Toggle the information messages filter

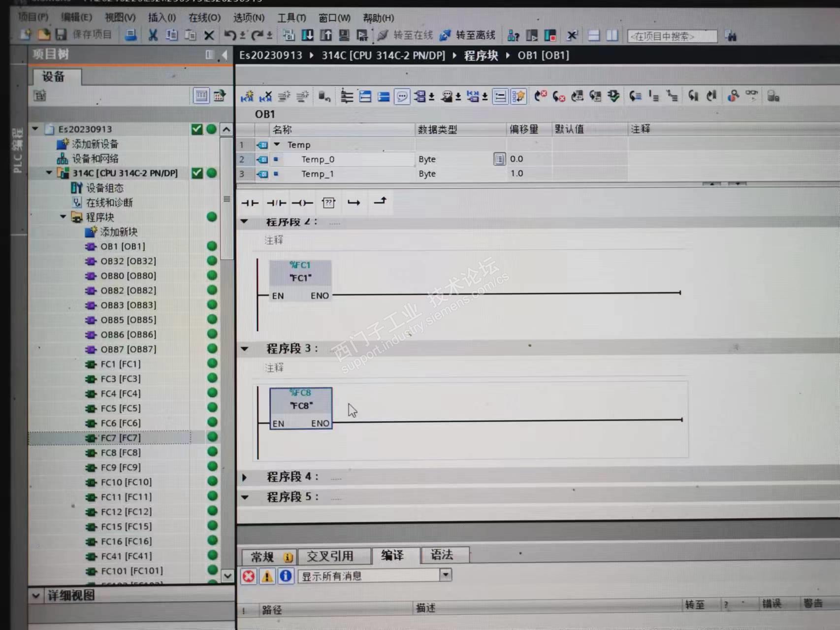point(286,576)
